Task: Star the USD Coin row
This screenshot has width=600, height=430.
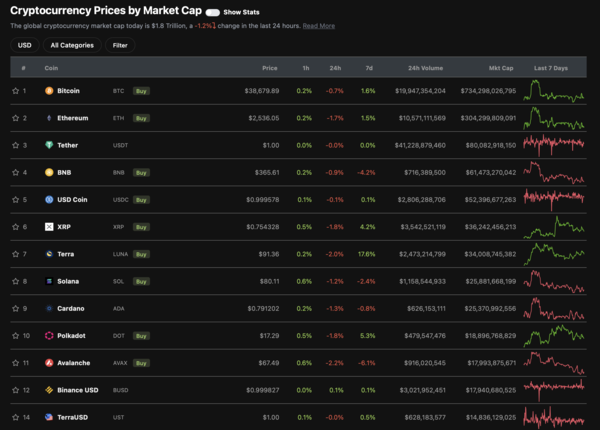Action: (x=15, y=200)
